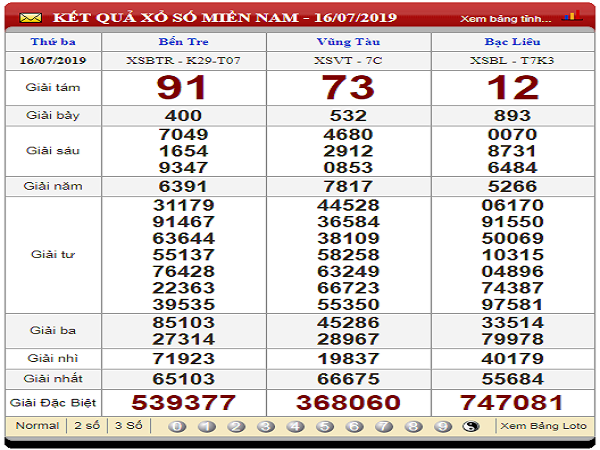Viewport: 600px width, 450px height.
Task: Click giải tư number 31179
Action: (x=184, y=205)
